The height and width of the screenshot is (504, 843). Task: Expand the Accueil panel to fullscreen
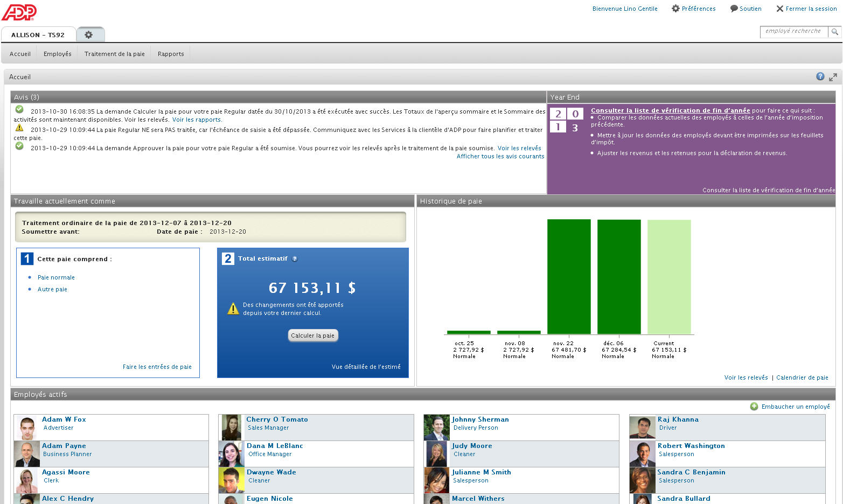pyautogui.click(x=833, y=77)
